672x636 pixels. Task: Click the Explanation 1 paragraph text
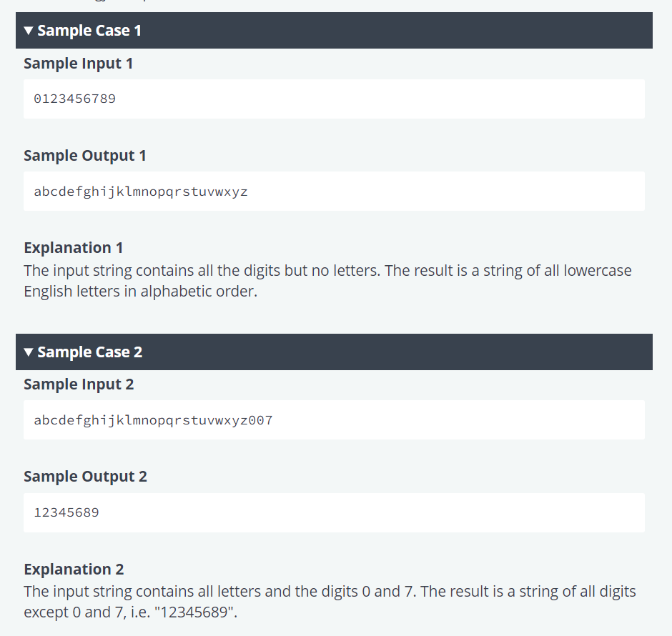(327, 281)
